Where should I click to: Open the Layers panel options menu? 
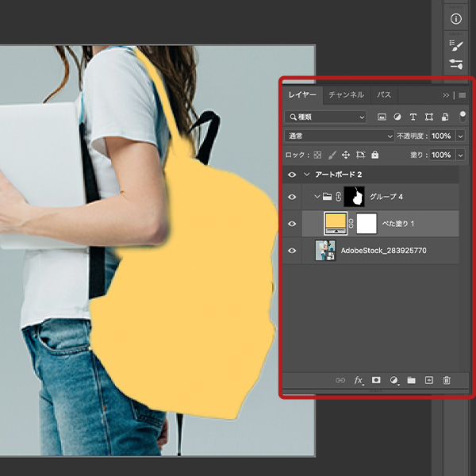tap(462, 95)
